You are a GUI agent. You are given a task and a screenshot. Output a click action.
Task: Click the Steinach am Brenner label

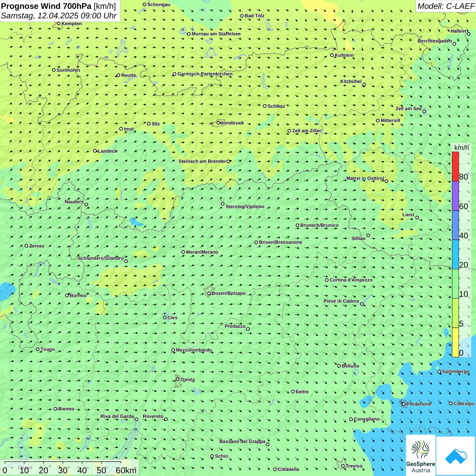202,161
